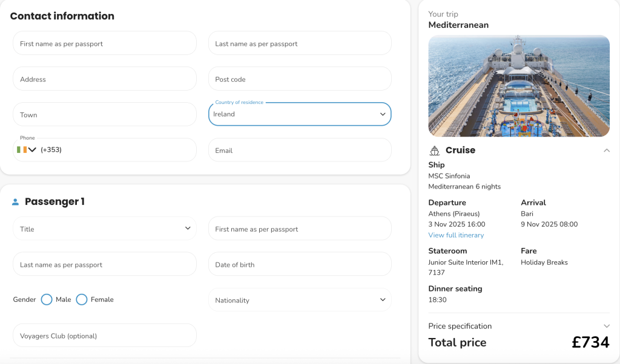The height and width of the screenshot is (364, 620).
Task: Click the Junior Suite Interior IM1 stateroom text
Action: [466, 267]
